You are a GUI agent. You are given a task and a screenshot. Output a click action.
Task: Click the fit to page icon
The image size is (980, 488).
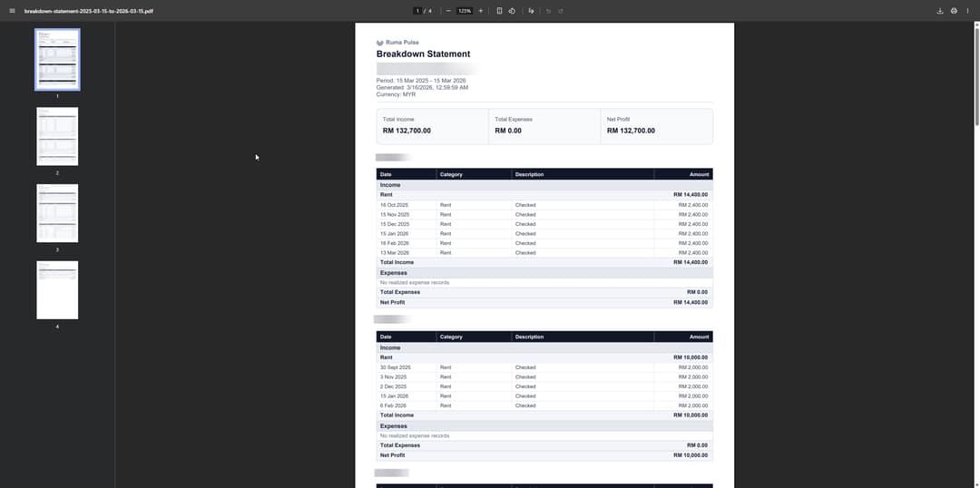[x=499, y=11]
